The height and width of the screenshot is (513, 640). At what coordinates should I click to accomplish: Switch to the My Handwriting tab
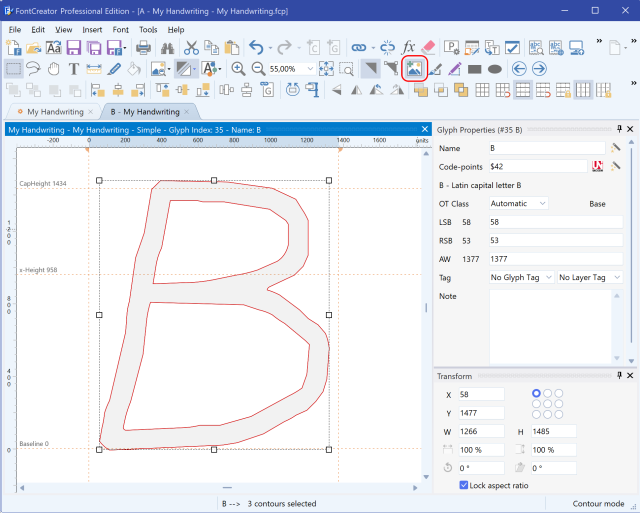click(54, 112)
